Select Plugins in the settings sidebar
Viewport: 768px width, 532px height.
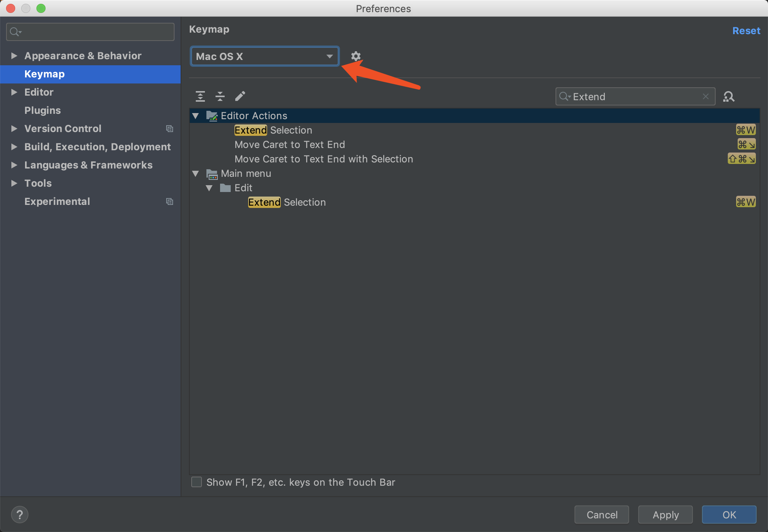[x=42, y=110]
